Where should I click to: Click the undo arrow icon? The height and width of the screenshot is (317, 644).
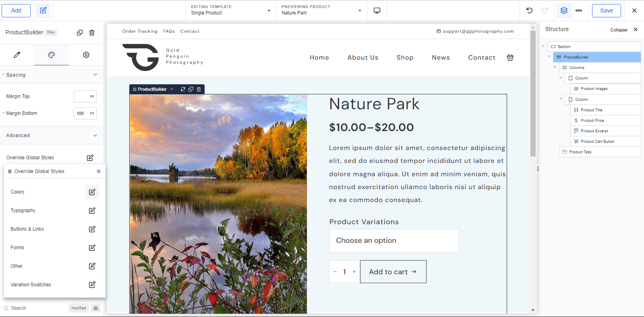click(529, 10)
